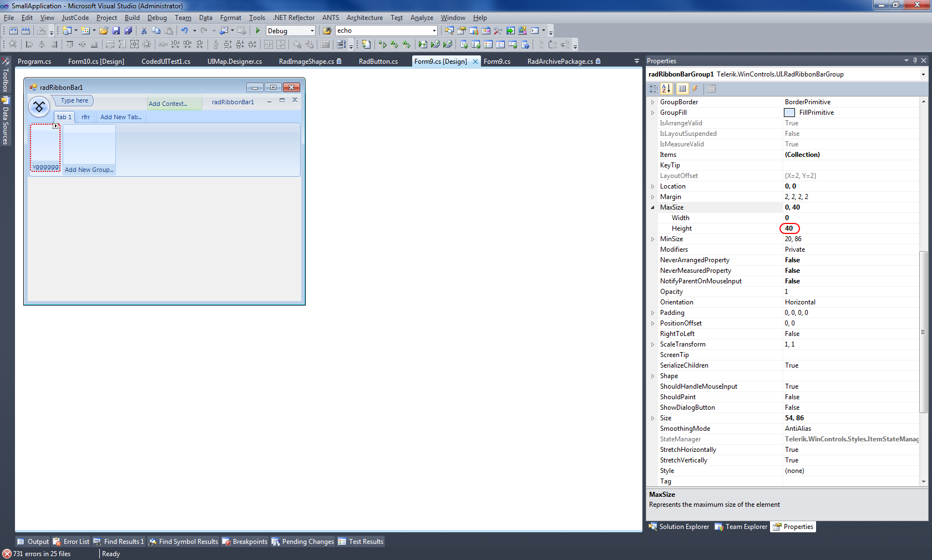This screenshot has height=560, width=932.
Task: Click Add Context... in the ribbon title
Action: coord(168,104)
